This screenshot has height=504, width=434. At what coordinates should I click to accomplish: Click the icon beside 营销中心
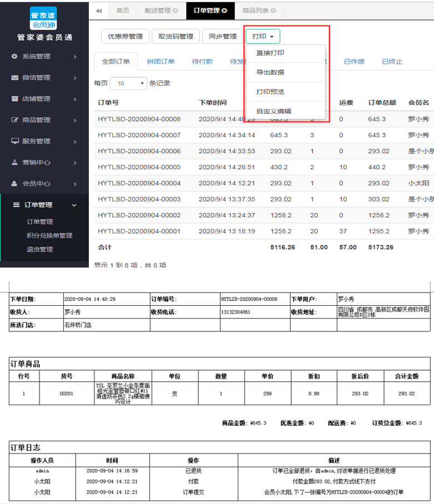pyautogui.click(x=14, y=162)
